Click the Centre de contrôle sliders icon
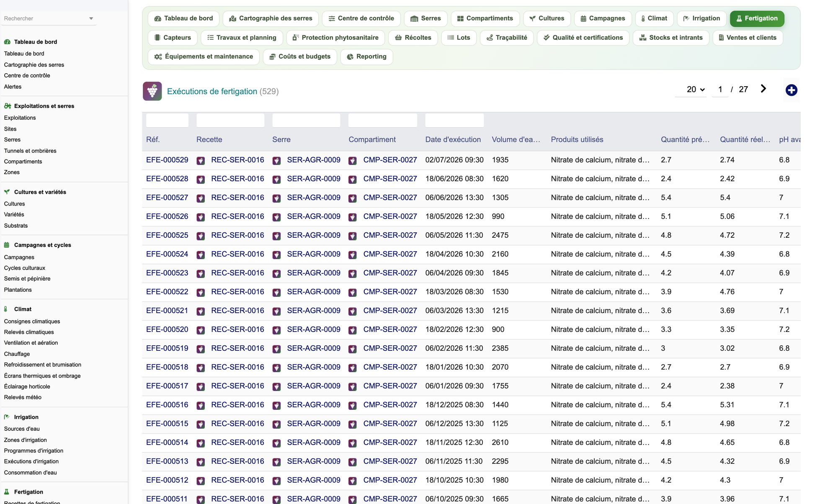Screen dimensions: 815x504 click(332, 19)
